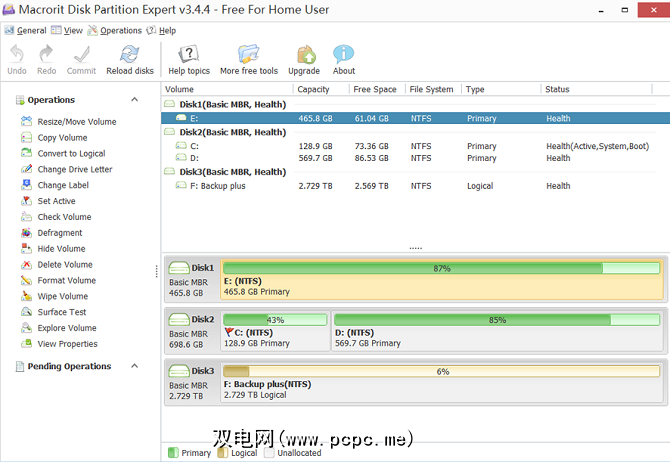670x462 pixels.
Task: Click Format Volume in the sidebar
Action: [x=66, y=281]
